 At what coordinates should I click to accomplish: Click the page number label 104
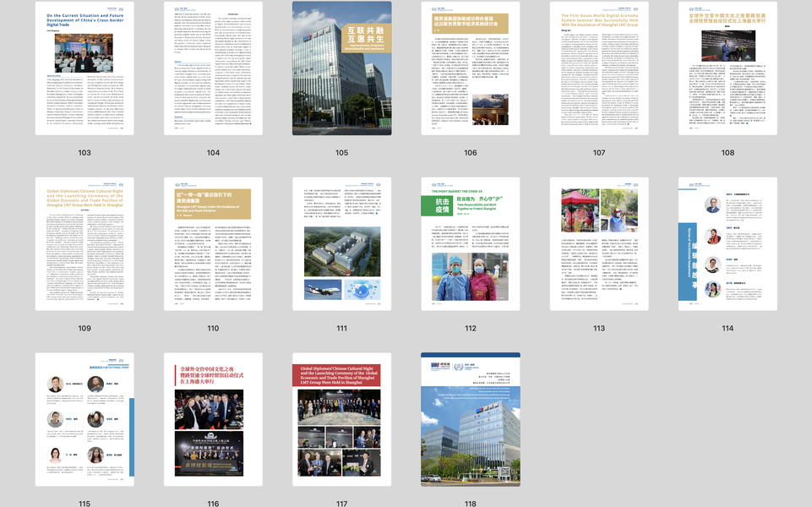pos(214,153)
